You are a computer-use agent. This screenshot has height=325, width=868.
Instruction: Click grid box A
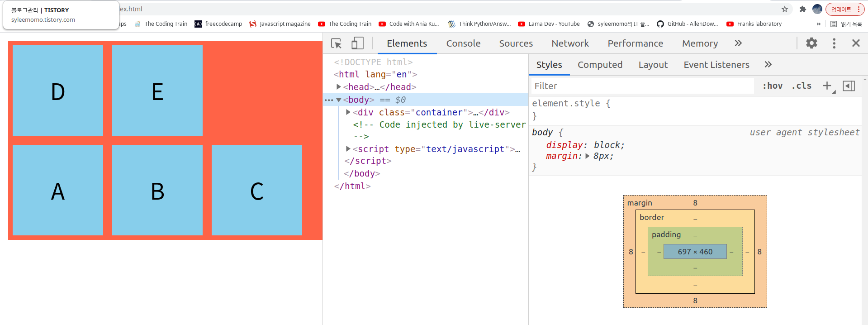[58, 190]
